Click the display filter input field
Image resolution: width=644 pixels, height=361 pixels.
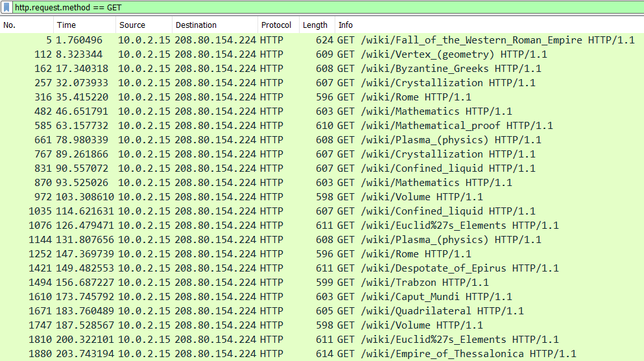[x=329, y=7]
